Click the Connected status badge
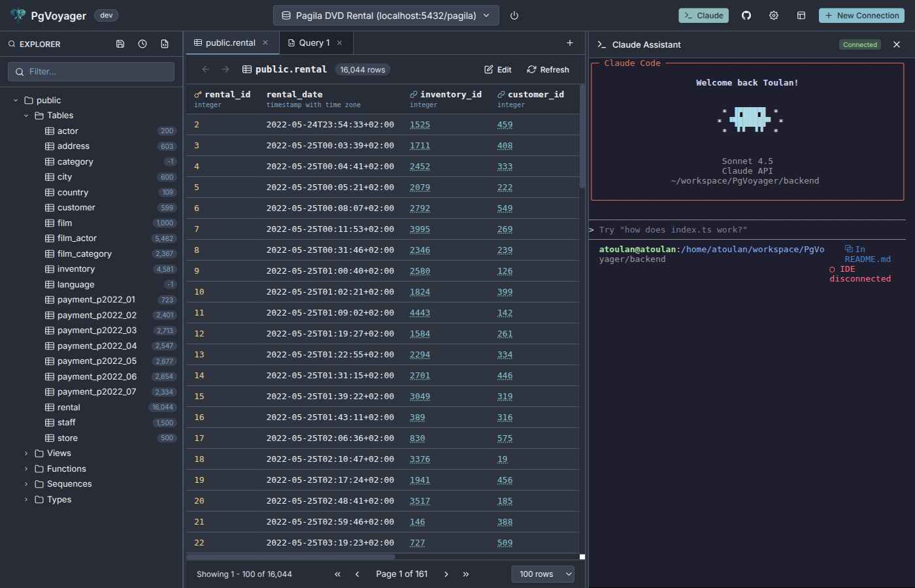 (x=860, y=44)
